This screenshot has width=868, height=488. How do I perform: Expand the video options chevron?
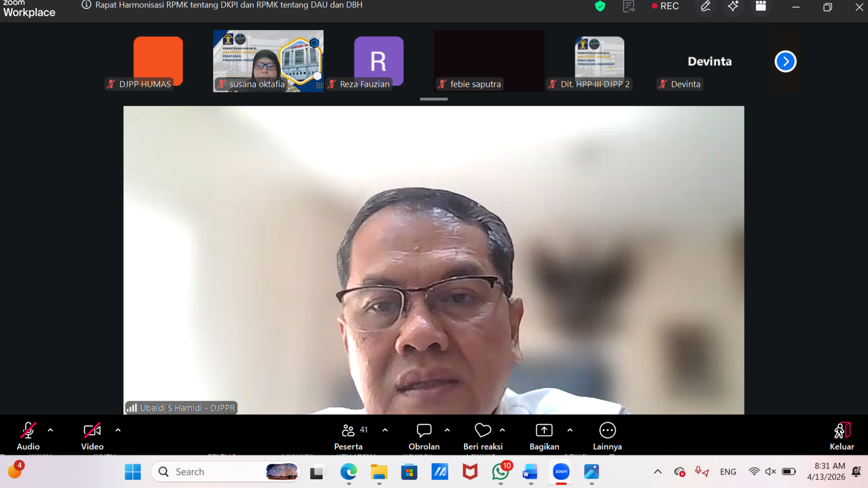click(x=118, y=430)
